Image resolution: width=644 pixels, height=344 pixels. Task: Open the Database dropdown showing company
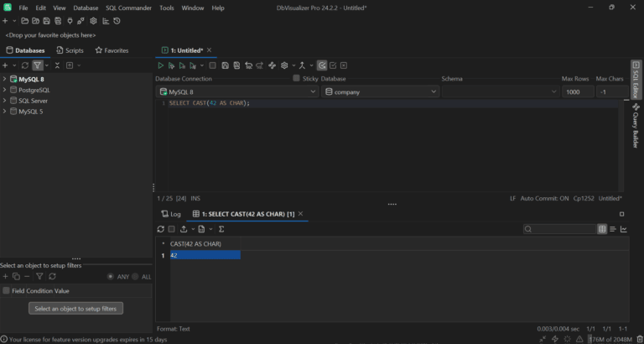click(x=381, y=92)
